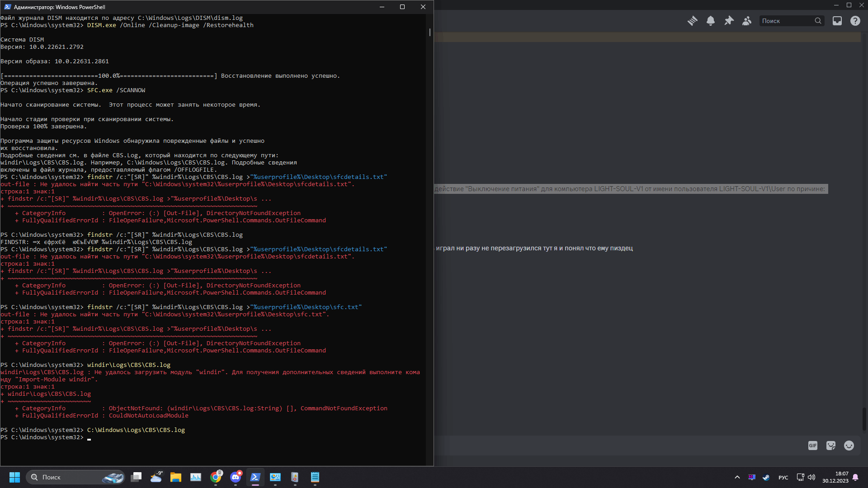Click the taskbar 'Поиск' search box
Image resolution: width=868 pixels, height=488 pixels.
(76, 477)
